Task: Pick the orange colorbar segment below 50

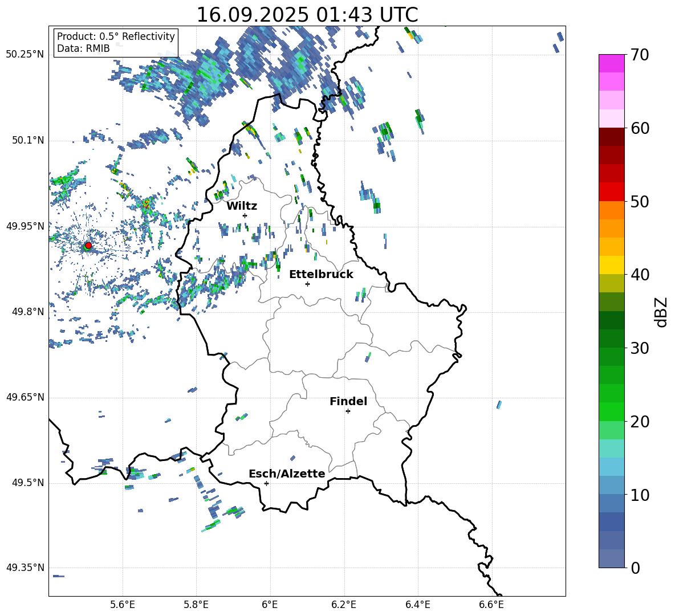Action: [x=612, y=210]
